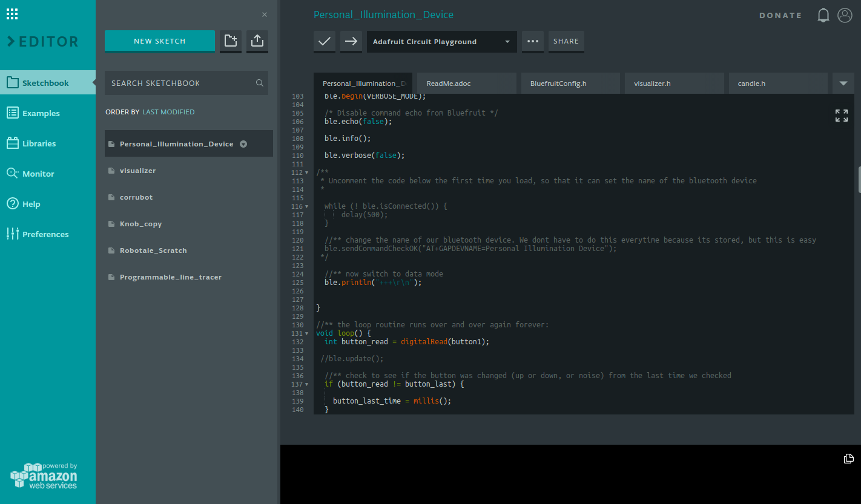Open the Libraries panel
Image resolution: width=861 pixels, height=504 pixels.
point(38,143)
